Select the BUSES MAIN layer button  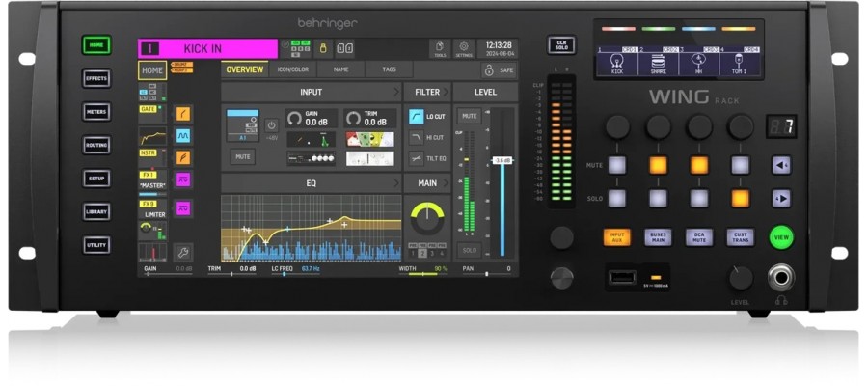coord(658,237)
